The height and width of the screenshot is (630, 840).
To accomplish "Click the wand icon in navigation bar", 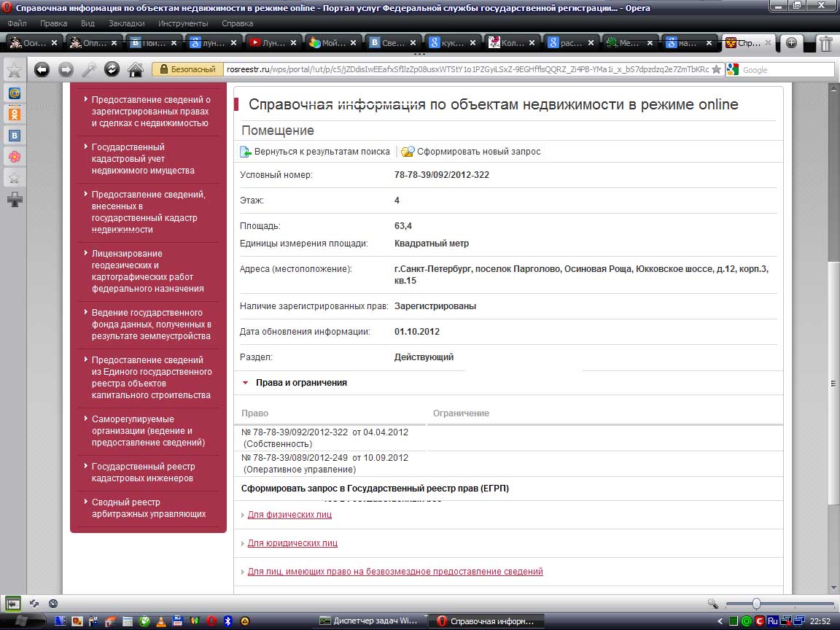I will pyautogui.click(x=89, y=69).
